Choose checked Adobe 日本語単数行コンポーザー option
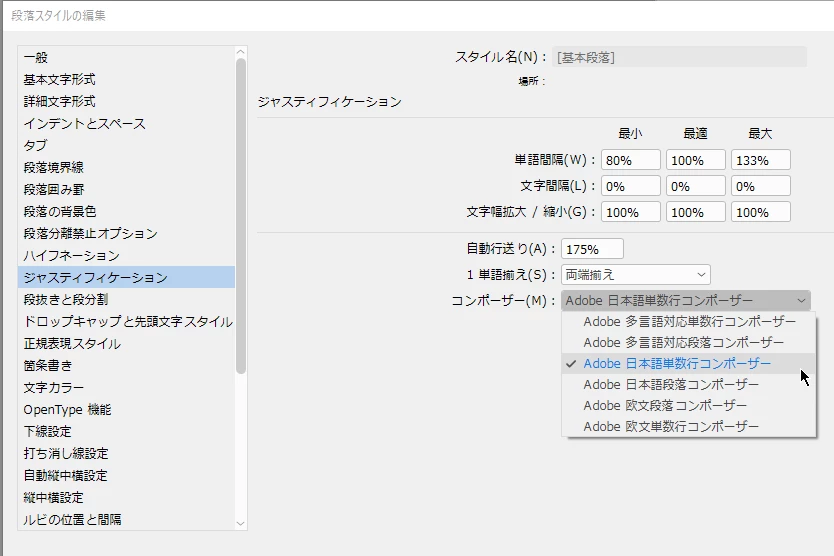Screen dimensions: 834x556 pyautogui.click(x=689, y=363)
